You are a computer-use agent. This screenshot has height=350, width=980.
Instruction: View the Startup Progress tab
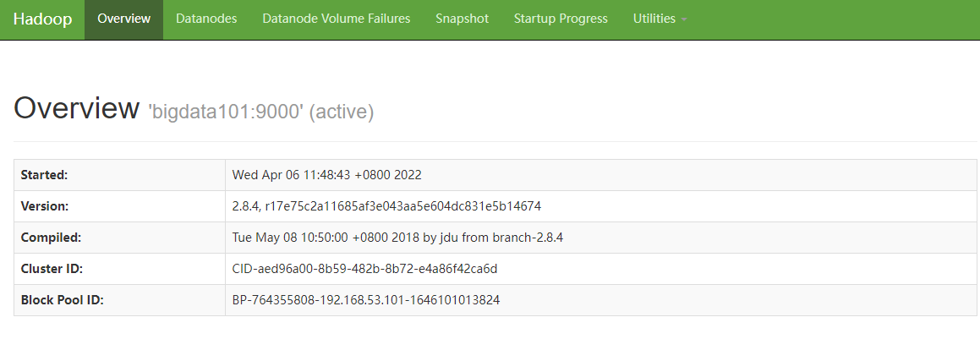click(x=561, y=19)
